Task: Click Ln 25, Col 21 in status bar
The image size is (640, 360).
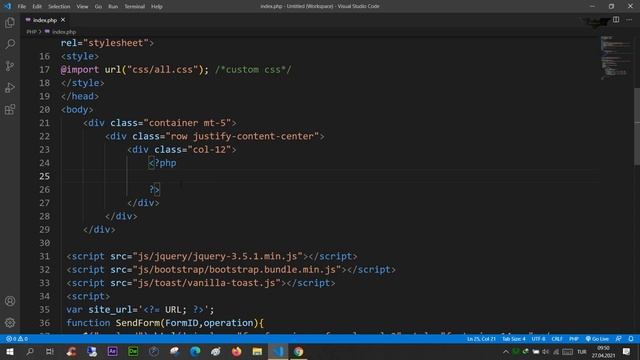Action: pyautogui.click(x=481, y=339)
